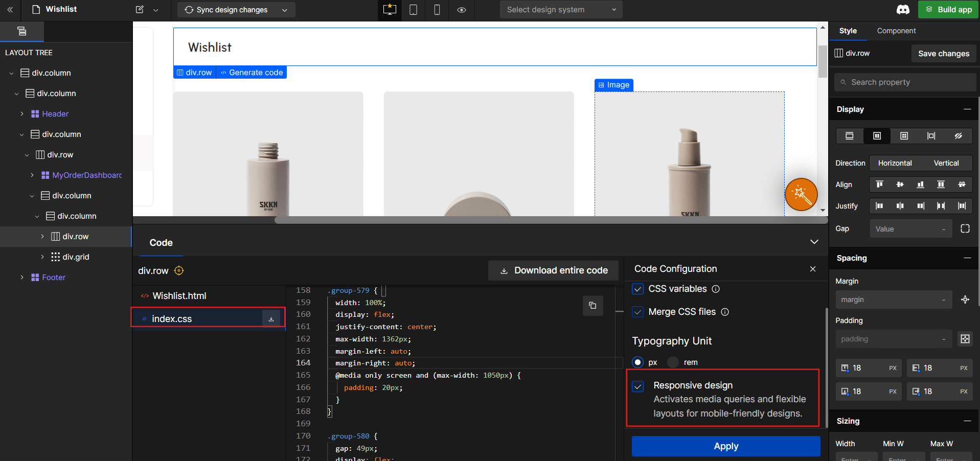Set direction to Horizontal
The image size is (980, 461).
pyautogui.click(x=895, y=163)
